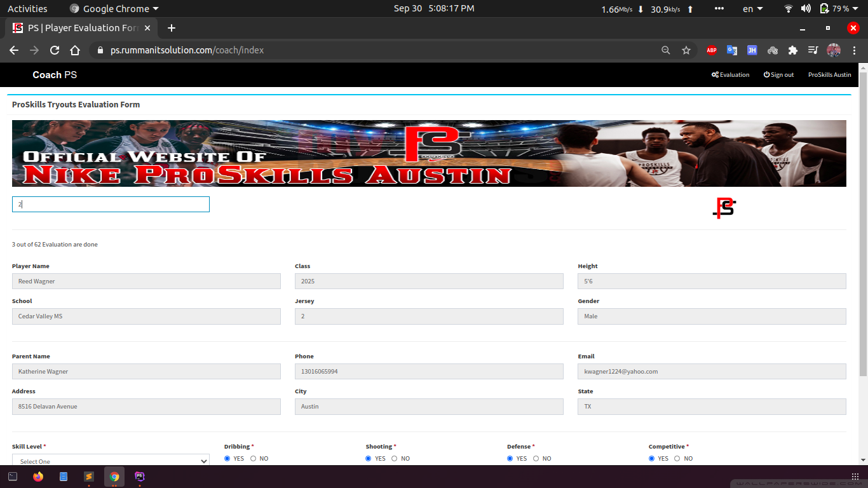Open the Chrome extensions puzzle menu

pyautogui.click(x=792, y=50)
